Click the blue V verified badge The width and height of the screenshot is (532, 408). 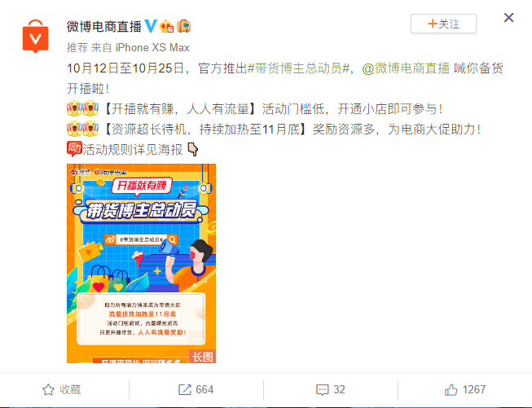click(151, 26)
